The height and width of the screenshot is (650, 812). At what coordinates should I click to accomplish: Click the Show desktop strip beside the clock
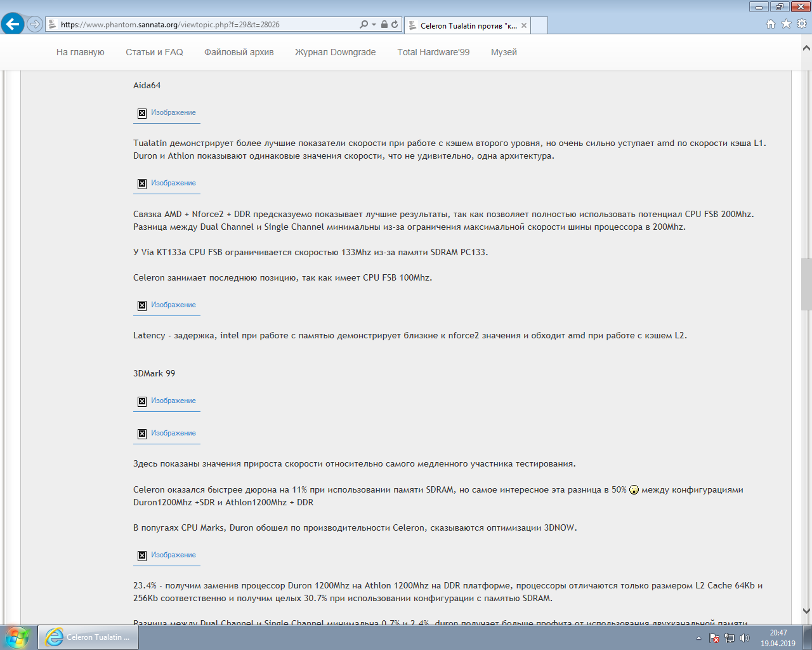tap(807, 637)
